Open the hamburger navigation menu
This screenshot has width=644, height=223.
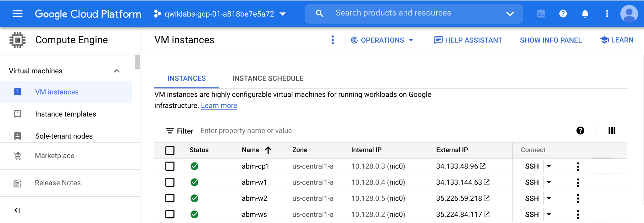[x=18, y=14]
